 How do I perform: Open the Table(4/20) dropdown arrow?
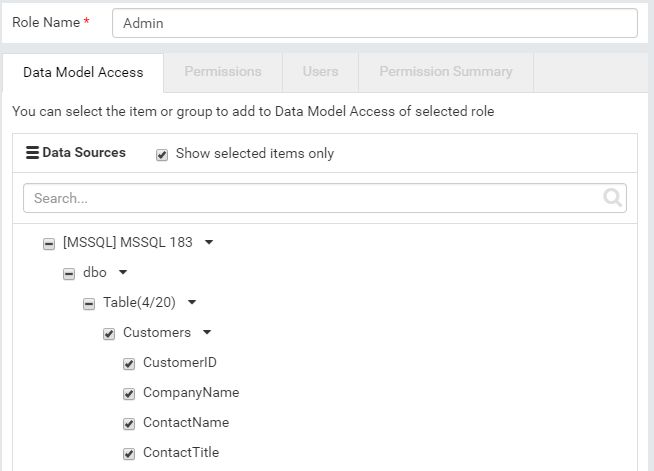(192, 302)
